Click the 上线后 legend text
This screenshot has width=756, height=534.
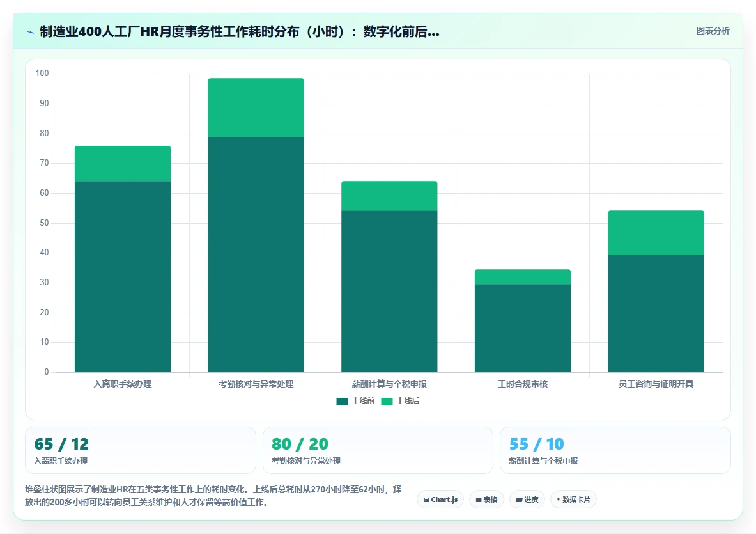tap(408, 401)
